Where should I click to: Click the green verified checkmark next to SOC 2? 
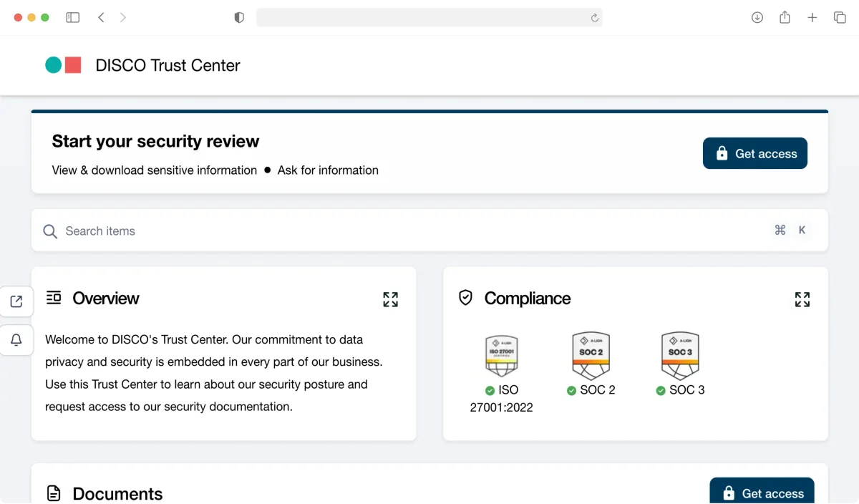(x=571, y=390)
